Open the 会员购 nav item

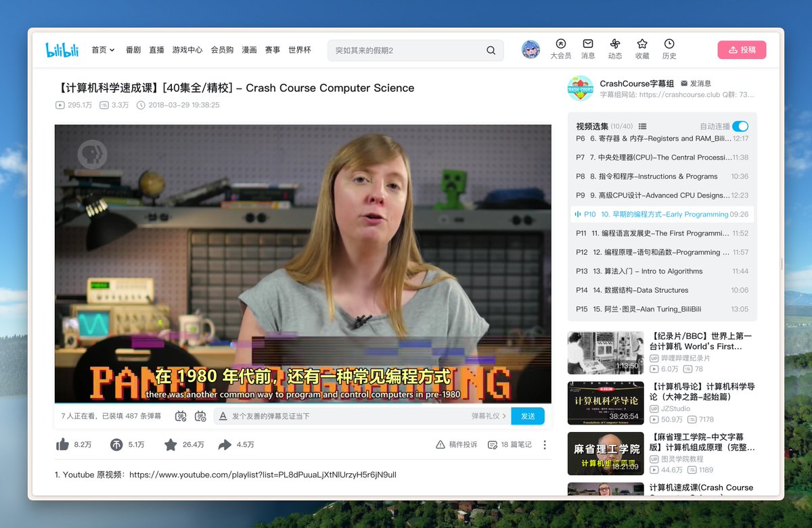pyautogui.click(x=222, y=50)
